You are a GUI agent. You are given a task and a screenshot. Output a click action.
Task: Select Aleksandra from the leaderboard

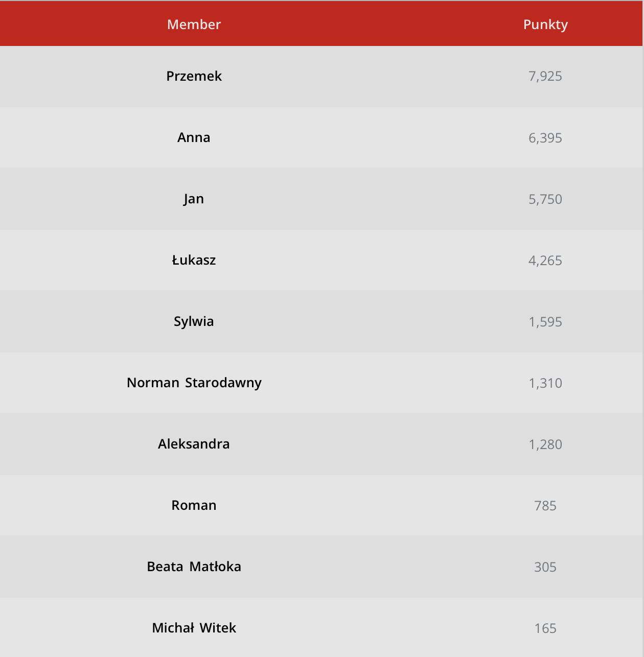point(194,444)
